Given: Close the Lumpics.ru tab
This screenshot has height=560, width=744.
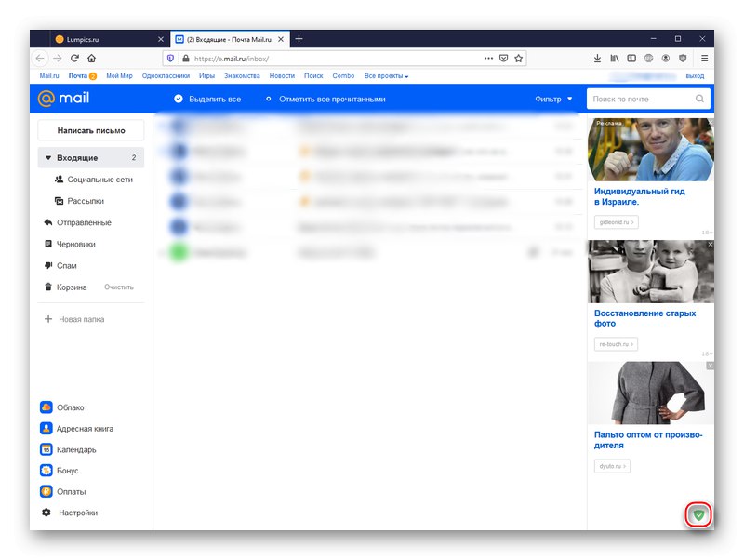Looking at the screenshot, I should [161, 39].
